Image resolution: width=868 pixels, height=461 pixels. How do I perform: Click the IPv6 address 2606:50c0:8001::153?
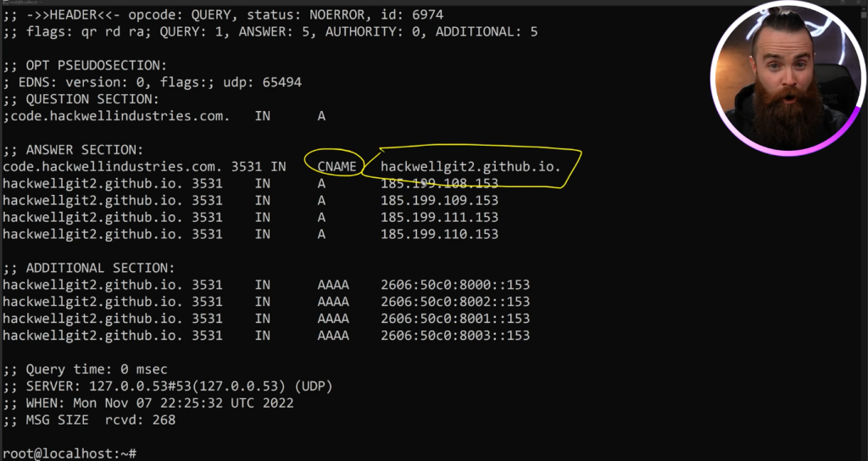[x=455, y=319]
